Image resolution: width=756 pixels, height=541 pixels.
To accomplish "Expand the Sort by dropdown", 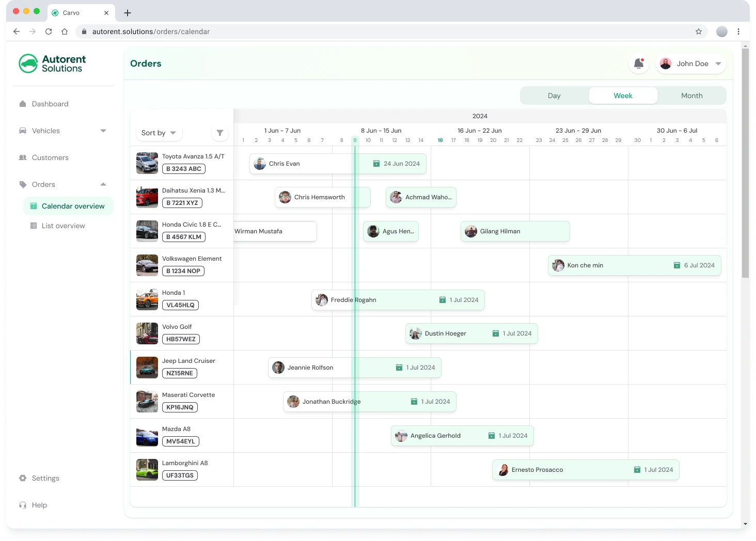I will coord(159,133).
